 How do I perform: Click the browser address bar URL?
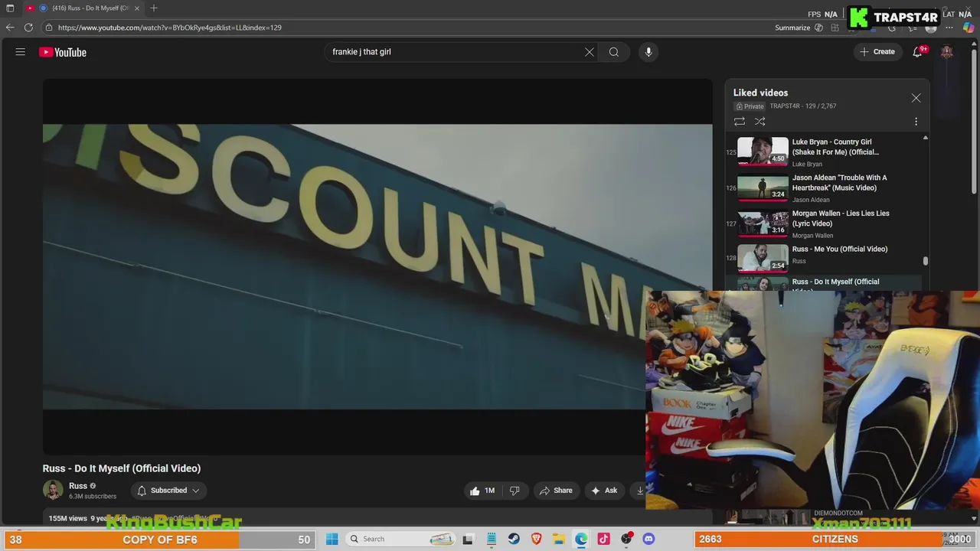(170, 28)
